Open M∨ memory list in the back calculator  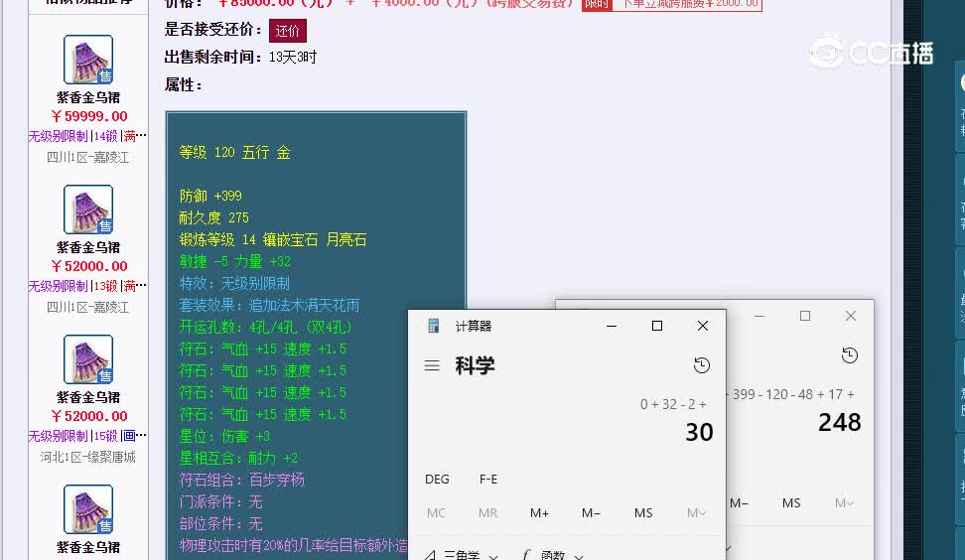click(x=844, y=502)
